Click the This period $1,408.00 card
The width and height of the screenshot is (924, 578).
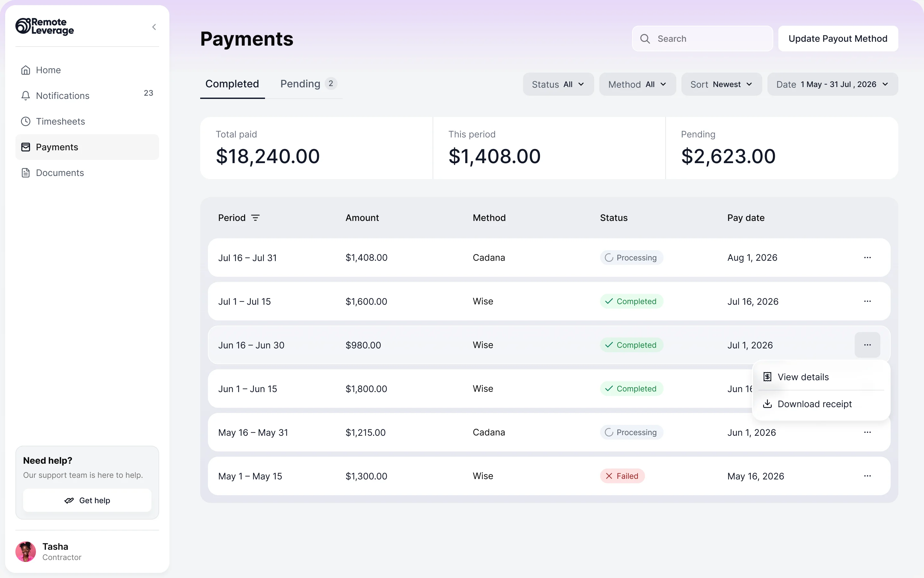549,148
